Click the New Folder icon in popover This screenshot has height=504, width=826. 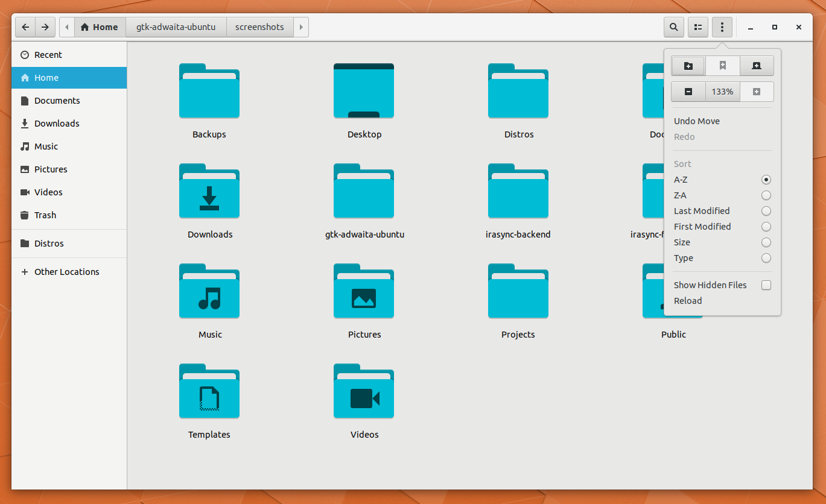click(688, 66)
